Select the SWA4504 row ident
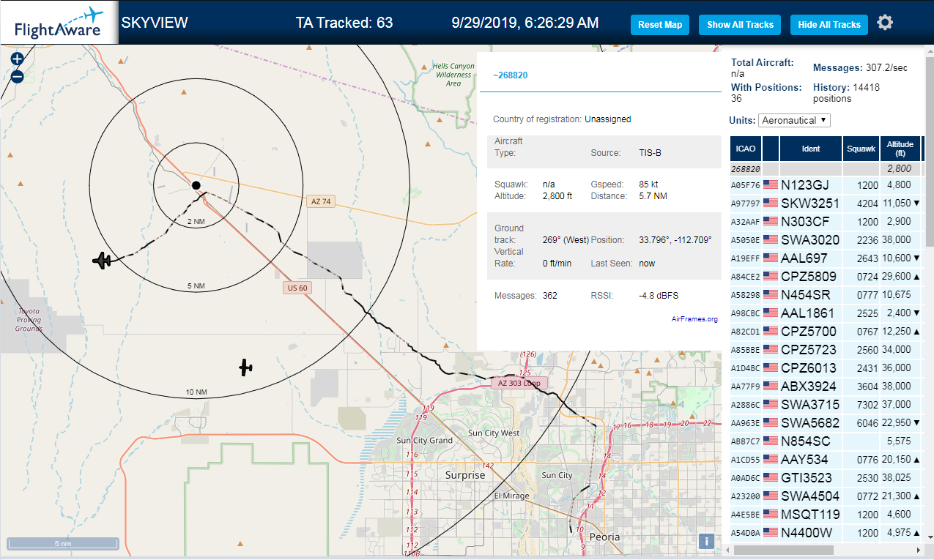934x560 pixels. (x=809, y=496)
